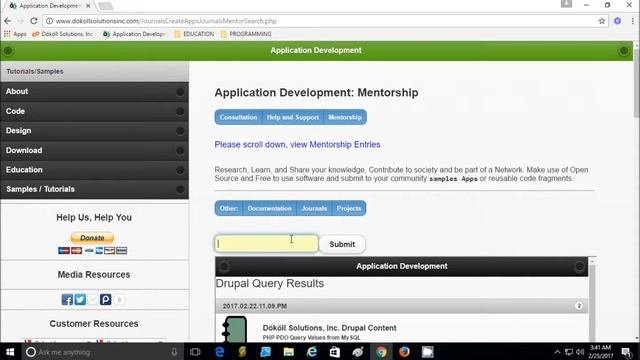The width and height of the screenshot is (640, 360).
Task: Click the Please scroll down Mentorship Entries link
Action: [298, 144]
